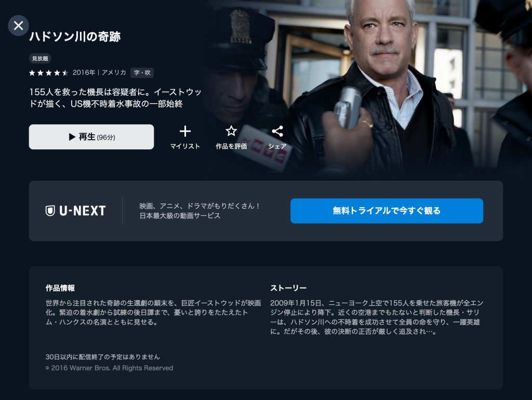Open the シェア share icon
The image size is (532, 400).
pos(277,131)
